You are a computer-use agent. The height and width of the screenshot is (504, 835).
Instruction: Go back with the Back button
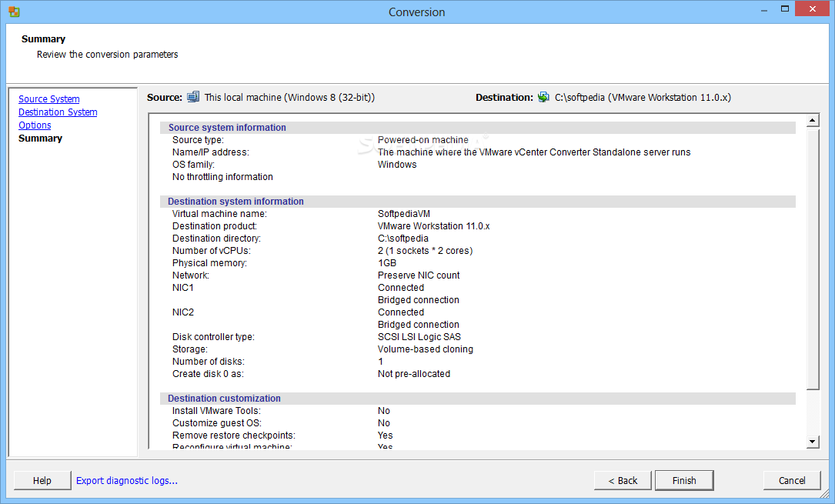click(x=623, y=481)
